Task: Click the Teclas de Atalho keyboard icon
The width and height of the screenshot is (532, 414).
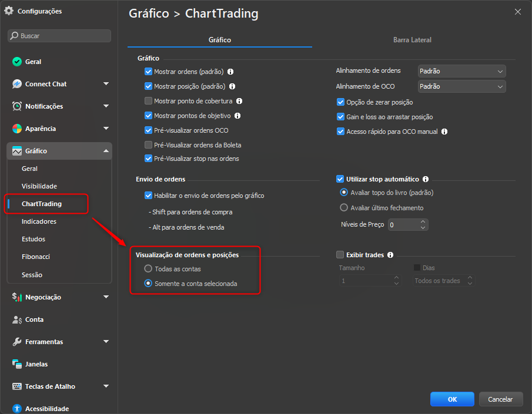Action: pyautogui.click(x=17, y=386)
